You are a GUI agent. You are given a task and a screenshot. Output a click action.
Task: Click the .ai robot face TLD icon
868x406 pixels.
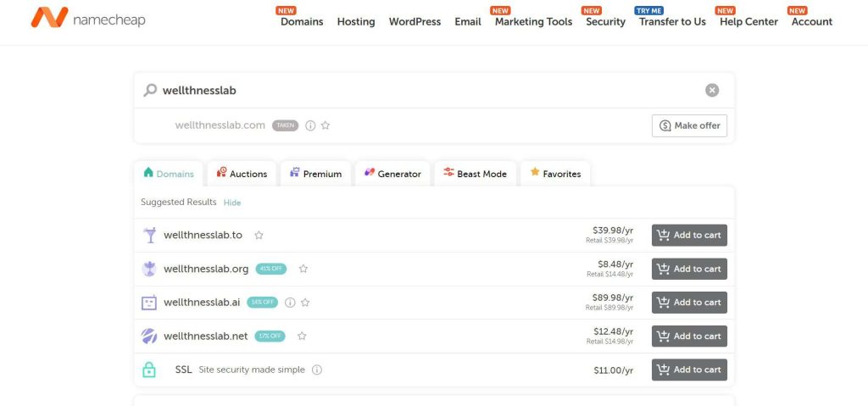coord(149,303)
